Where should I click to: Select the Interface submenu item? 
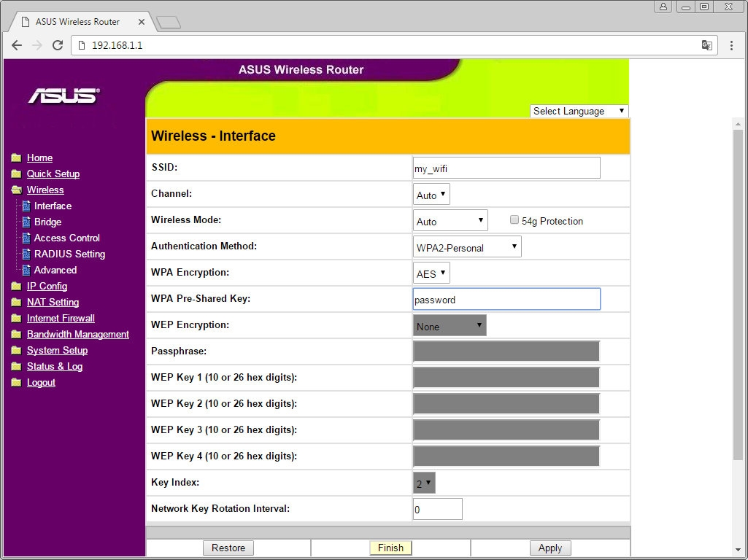coord(53,206)
